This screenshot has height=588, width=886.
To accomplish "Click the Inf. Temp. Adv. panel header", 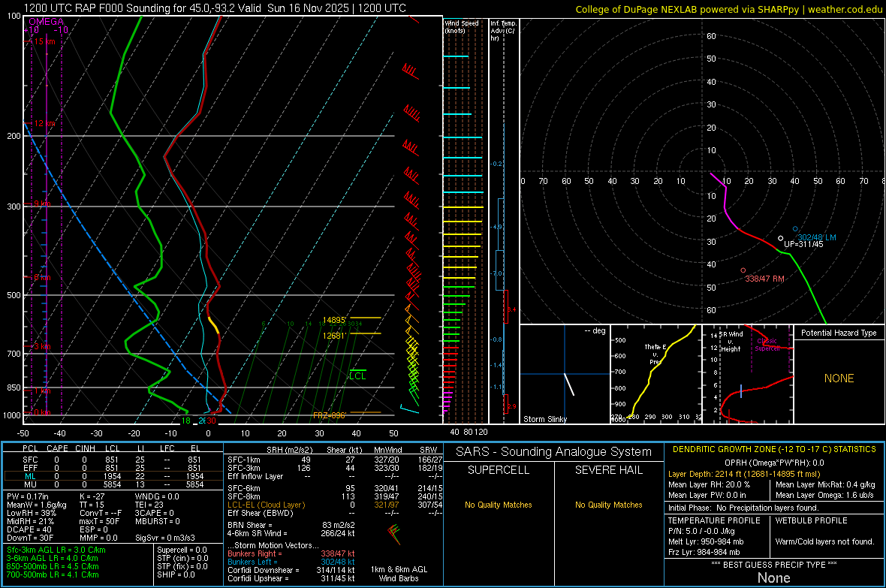I will click(503, 31).
